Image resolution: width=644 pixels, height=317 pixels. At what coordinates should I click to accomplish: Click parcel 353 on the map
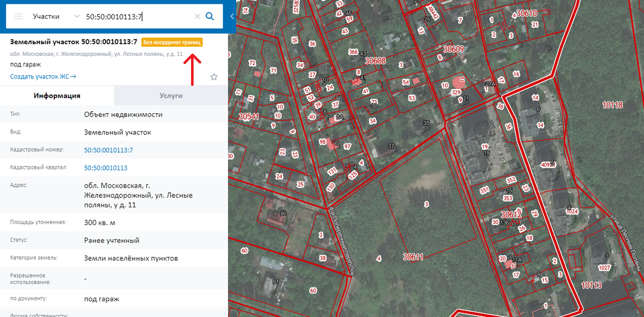coord(508,198)
